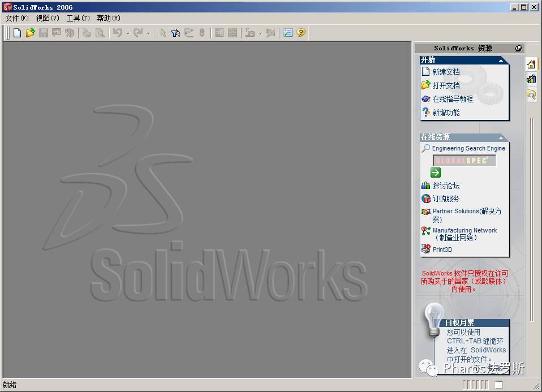Click the brick-pattern texture toolbar icon
The width and height of the screenshot is (542, 392).
[x=233, y=33]
